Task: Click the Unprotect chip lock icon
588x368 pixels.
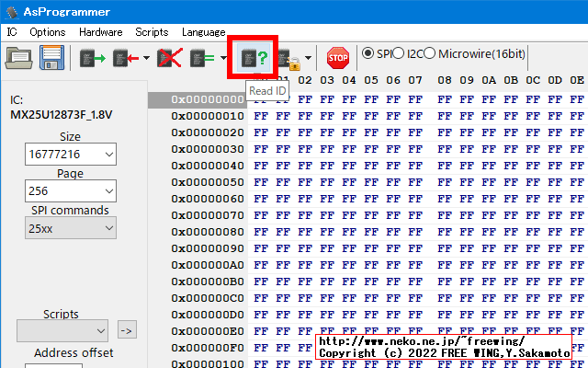Action: (289, 60)
